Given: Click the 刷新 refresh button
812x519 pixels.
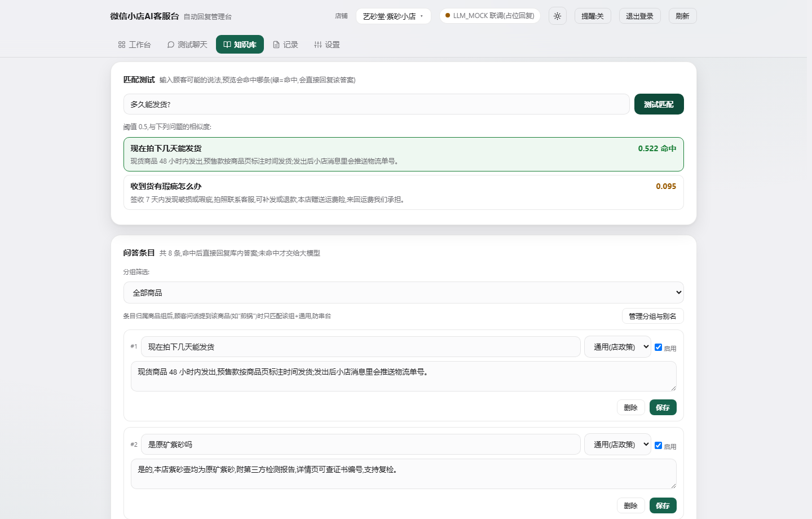Looking at the screenshot, I should (x=682, y=16).
